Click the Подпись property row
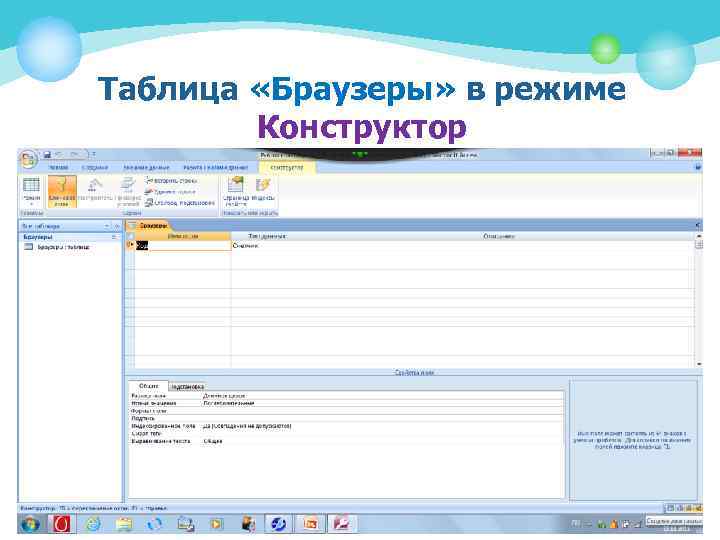The height and width of the screenshot is (540, 720). point(347,418)
